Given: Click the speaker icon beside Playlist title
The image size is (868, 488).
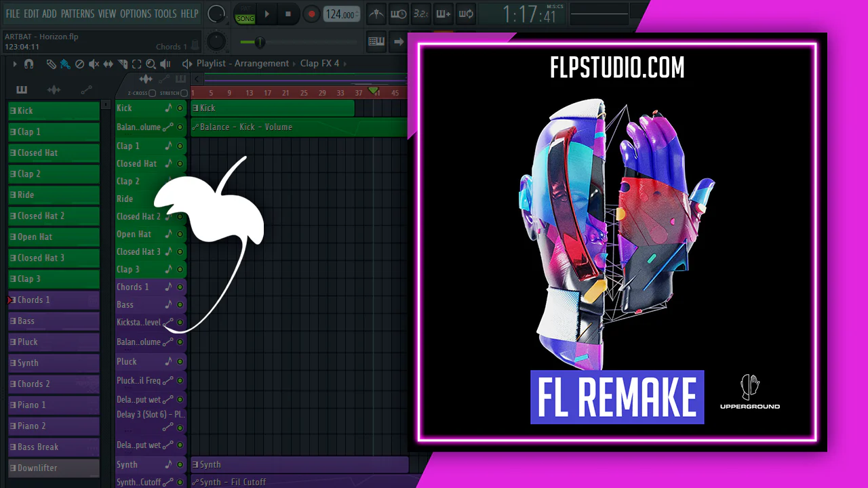Looking at the screenshot, I should click(187, 64).
